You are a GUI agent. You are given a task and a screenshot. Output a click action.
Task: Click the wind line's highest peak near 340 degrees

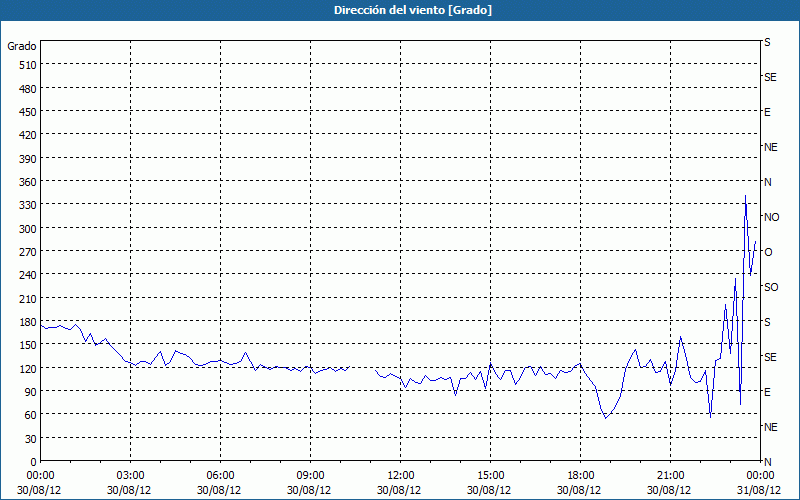point(745,196)
